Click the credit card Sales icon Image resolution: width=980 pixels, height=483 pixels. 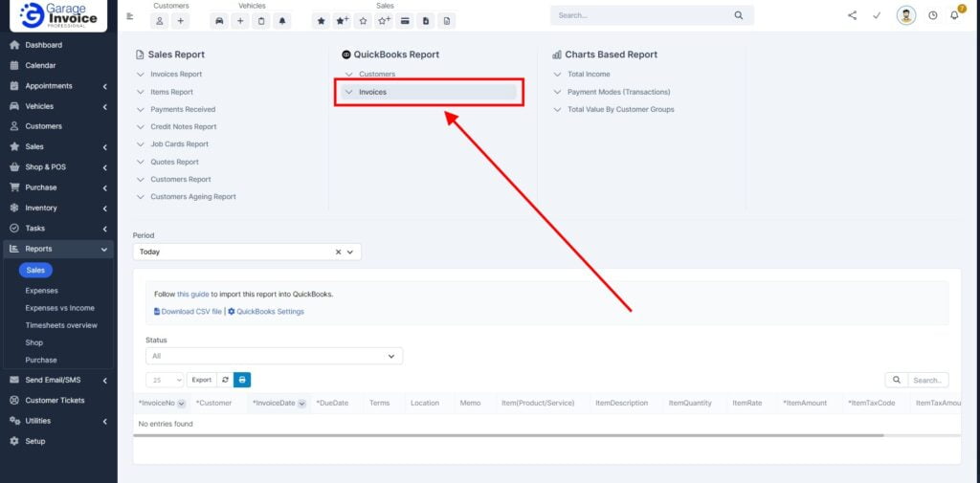[x=405, y=21]
